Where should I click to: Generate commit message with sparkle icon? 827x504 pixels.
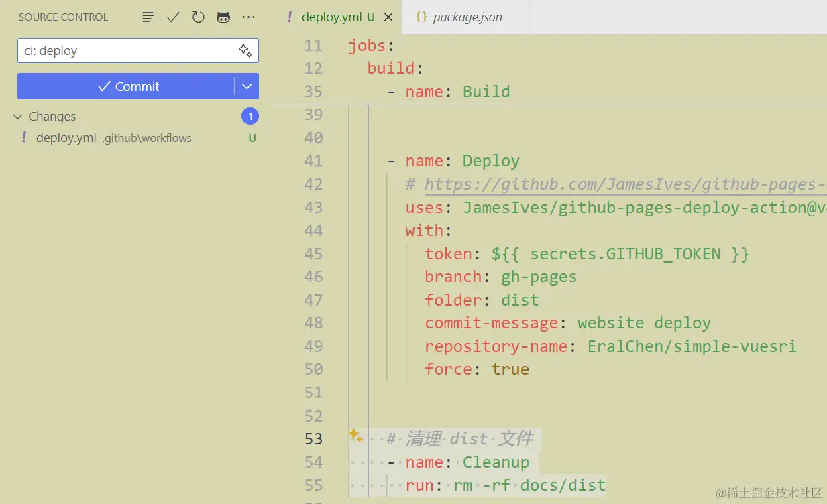pyautogui.click(x=245, y=50)
